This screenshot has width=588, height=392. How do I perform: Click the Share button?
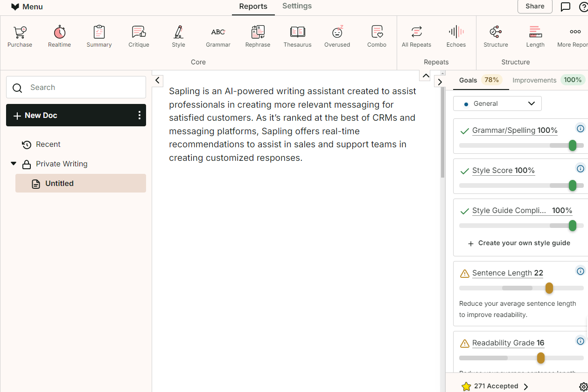(535, 6)
